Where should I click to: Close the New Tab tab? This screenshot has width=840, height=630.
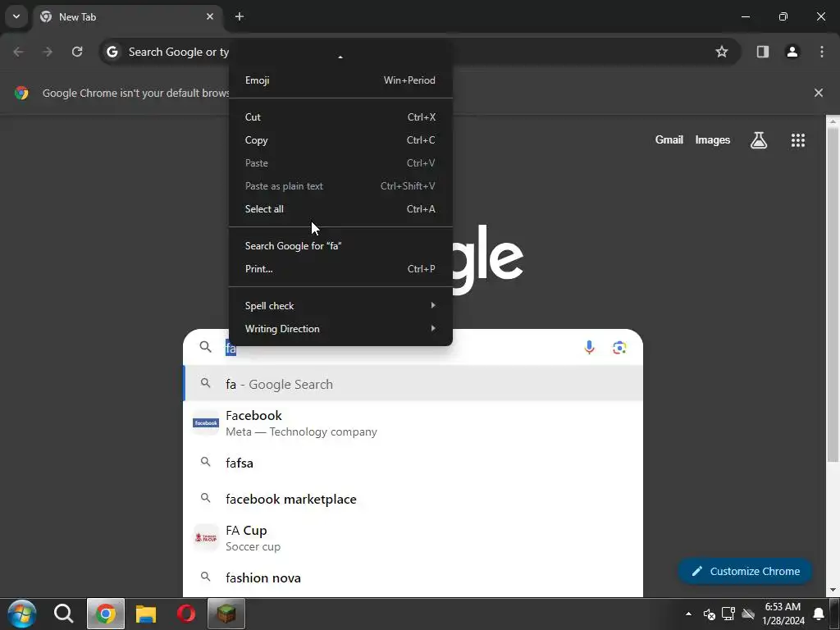[x=210, y=16]
